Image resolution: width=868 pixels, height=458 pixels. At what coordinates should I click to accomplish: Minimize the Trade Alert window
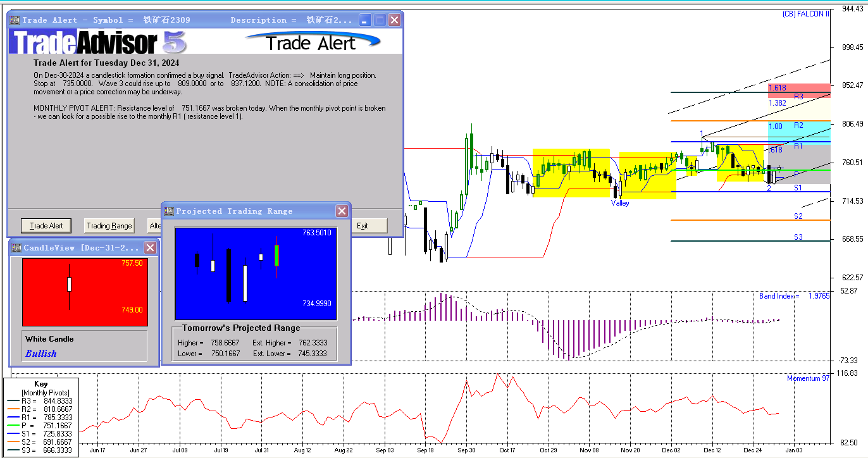point(365,20)
